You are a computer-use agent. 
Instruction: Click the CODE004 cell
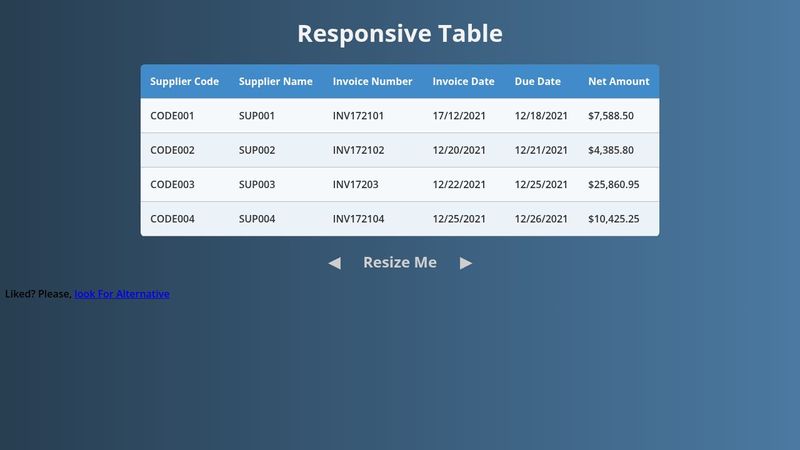pos(172,219)
